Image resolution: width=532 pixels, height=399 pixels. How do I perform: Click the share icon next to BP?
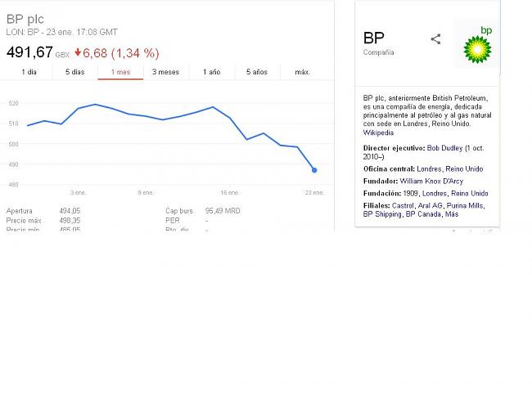pyautogui.click(x=435, y=39)
